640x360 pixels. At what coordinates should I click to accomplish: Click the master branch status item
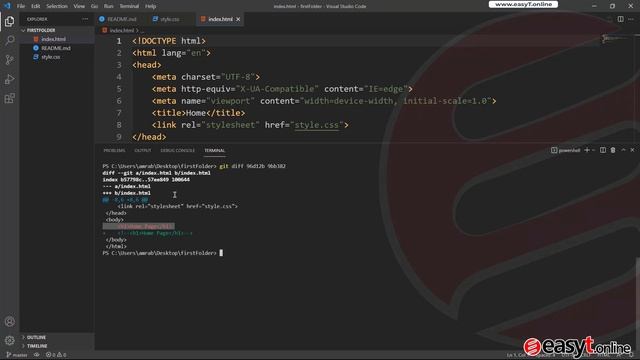tap(17, 355)
